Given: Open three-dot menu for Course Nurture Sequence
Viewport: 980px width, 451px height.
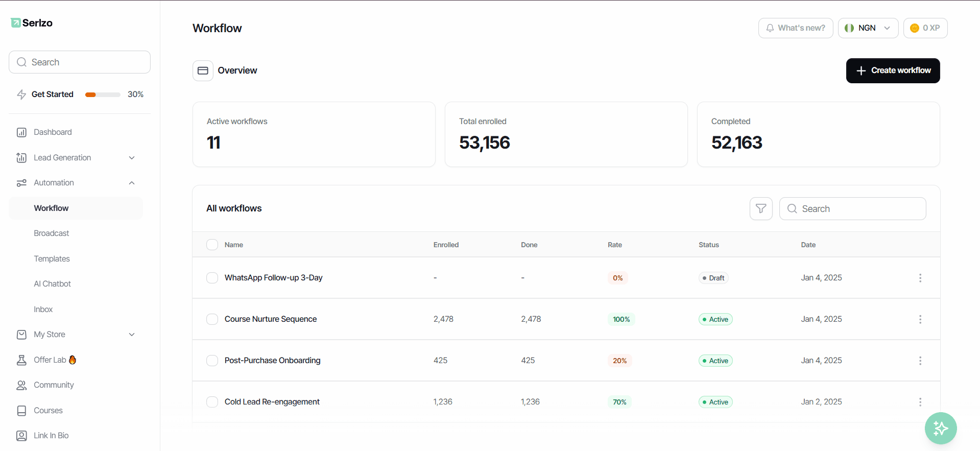Looking at the screenshot, I should point(920,319).
